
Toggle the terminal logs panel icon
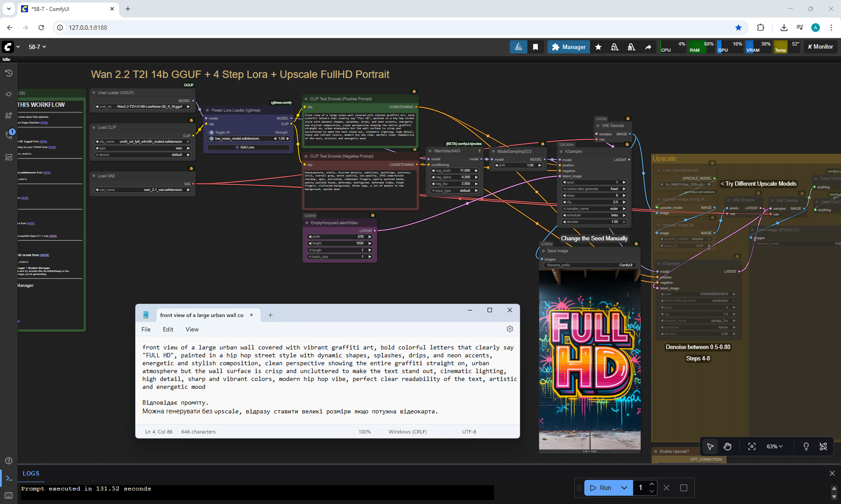click(x=9, y=478)
